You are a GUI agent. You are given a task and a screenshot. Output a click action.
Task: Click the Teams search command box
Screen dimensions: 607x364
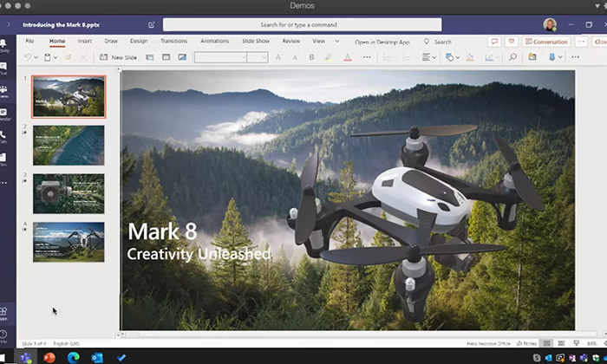pyautogui.click(x=302, y=25)
